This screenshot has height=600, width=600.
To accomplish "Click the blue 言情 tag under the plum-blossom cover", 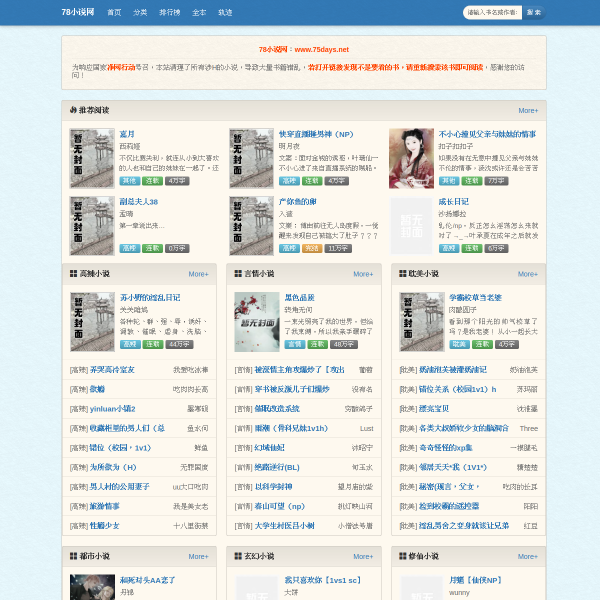I will click(x=295, y=344).
